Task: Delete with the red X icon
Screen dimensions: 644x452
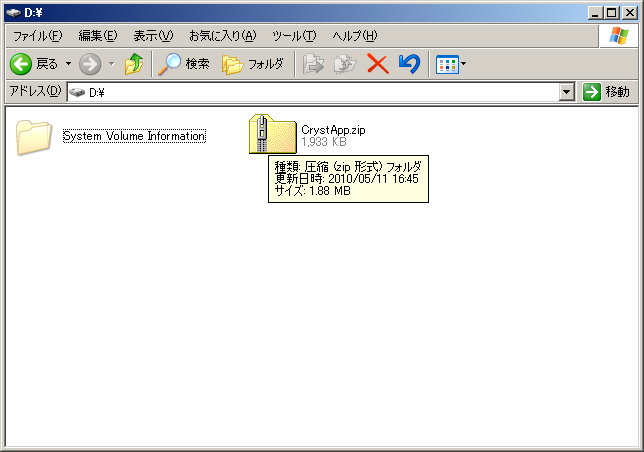Action: [378, 64]
